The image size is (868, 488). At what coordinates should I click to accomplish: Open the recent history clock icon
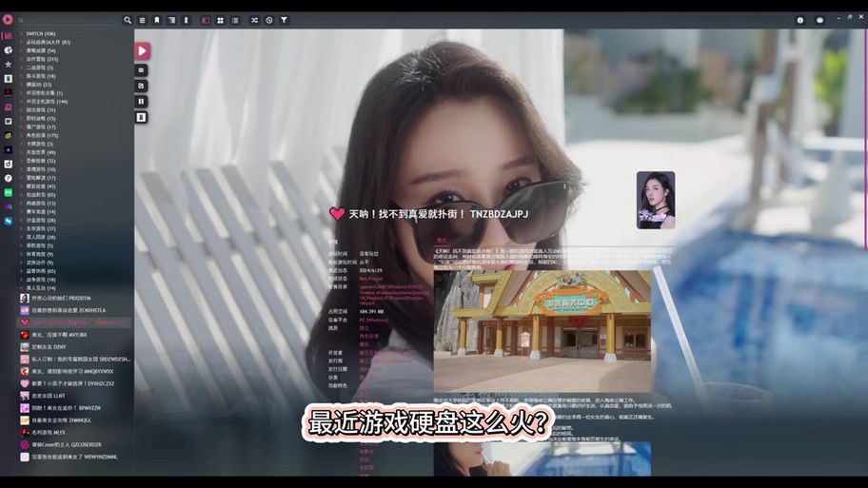pyautogui.click(x=269, y=20)
